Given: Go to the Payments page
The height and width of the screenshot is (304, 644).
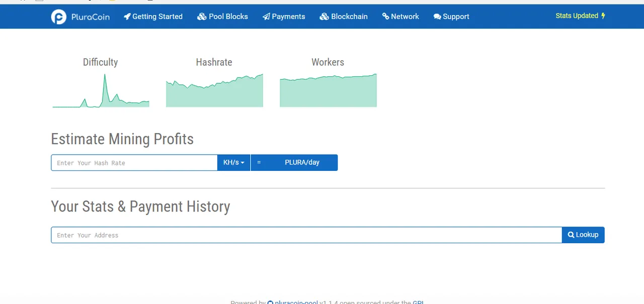Looking at the screenshot, I should (284, 17).
